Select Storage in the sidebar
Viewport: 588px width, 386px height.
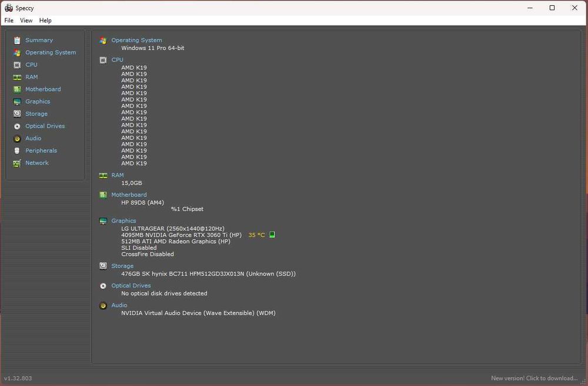tap(36, 113)
